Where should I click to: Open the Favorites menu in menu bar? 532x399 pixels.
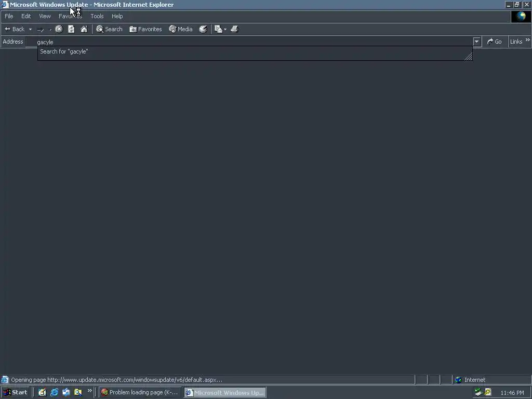(x=70, y=16)
